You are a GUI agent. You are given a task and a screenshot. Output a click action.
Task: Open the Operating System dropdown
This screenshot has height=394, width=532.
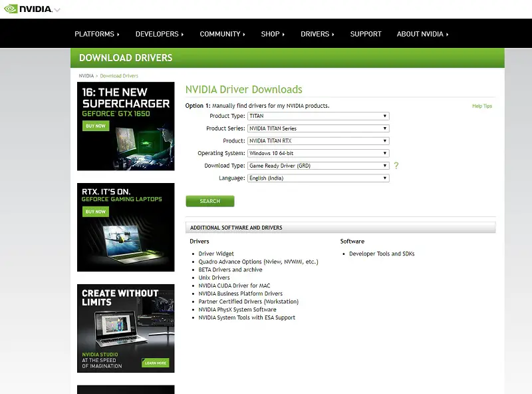(319, 153)
